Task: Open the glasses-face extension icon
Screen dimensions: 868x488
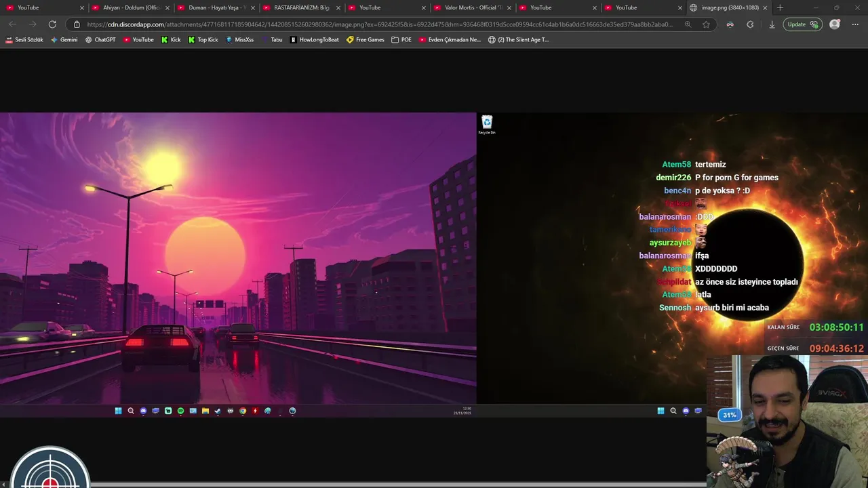Action: coord(730,24)
